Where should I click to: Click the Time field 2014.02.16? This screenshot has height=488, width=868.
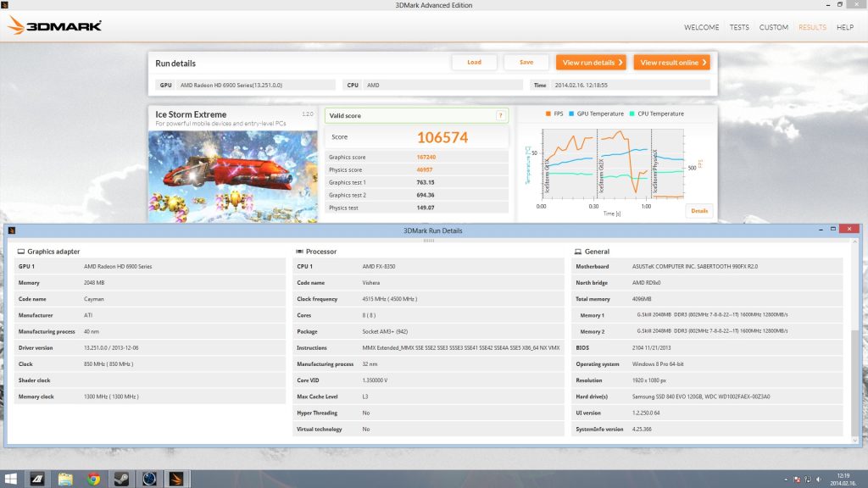620,86
